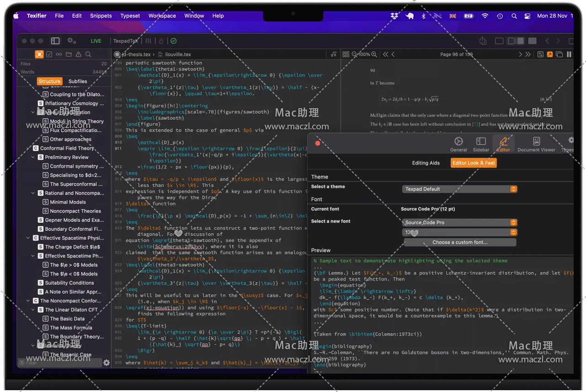The height and width of the screenshot is (392, 586).
Task: Open the Document Viewer preferences pane
Action: [536, 144]
